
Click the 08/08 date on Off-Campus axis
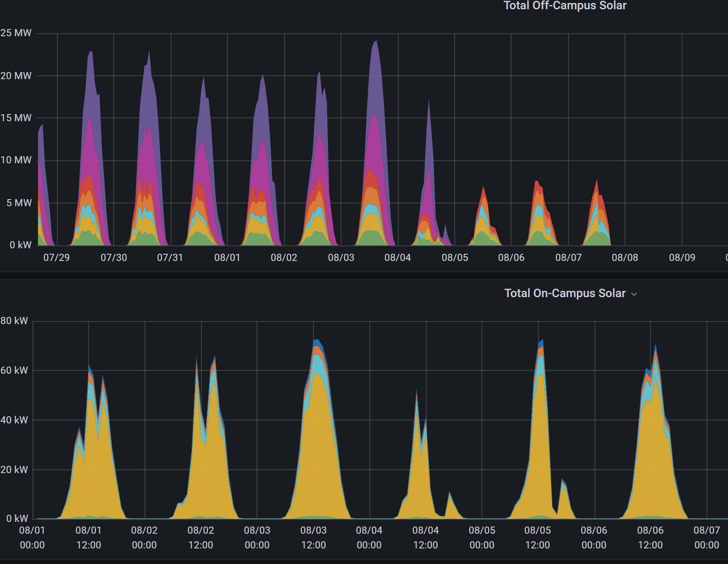(x=625, y=258)
